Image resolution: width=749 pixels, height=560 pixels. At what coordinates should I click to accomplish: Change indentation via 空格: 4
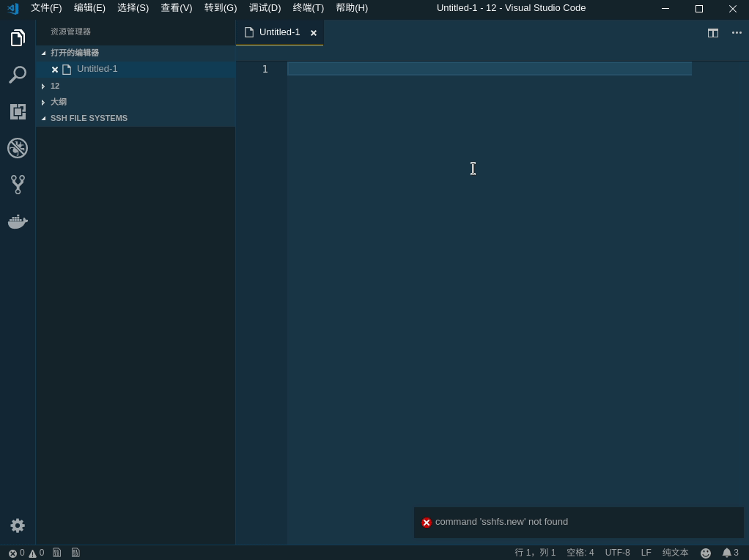[x=580, y=553]
